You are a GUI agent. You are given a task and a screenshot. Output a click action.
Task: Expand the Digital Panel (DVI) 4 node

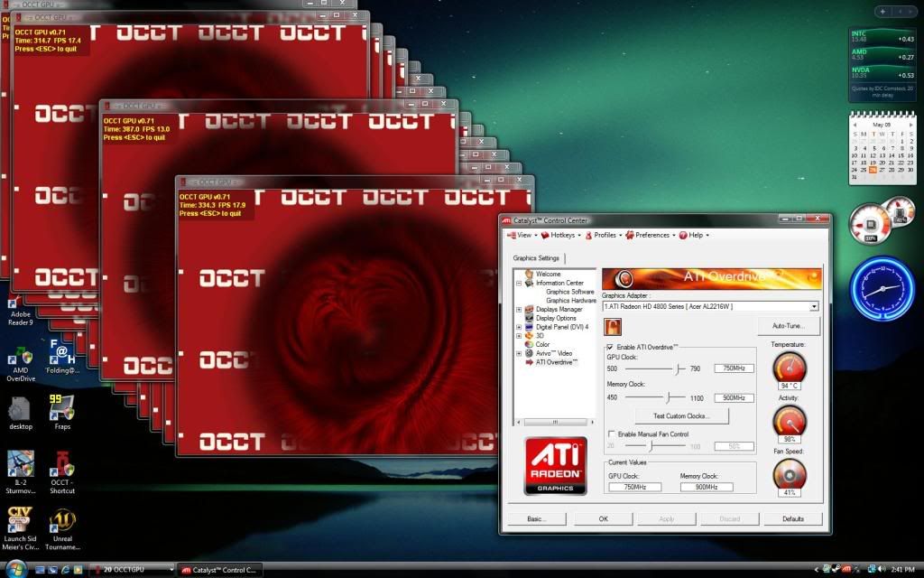point(519,327)
